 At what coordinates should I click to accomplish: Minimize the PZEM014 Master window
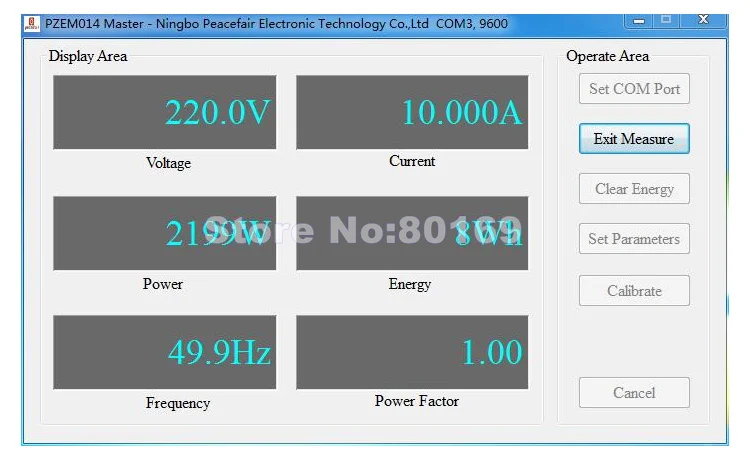click(x=639, y=21)
